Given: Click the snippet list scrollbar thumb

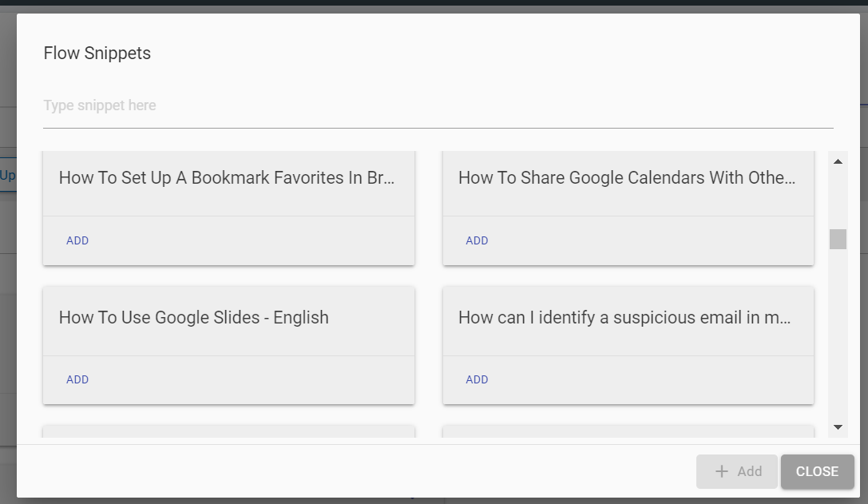Looking at the screenshot, I should (x=838, y=239).
